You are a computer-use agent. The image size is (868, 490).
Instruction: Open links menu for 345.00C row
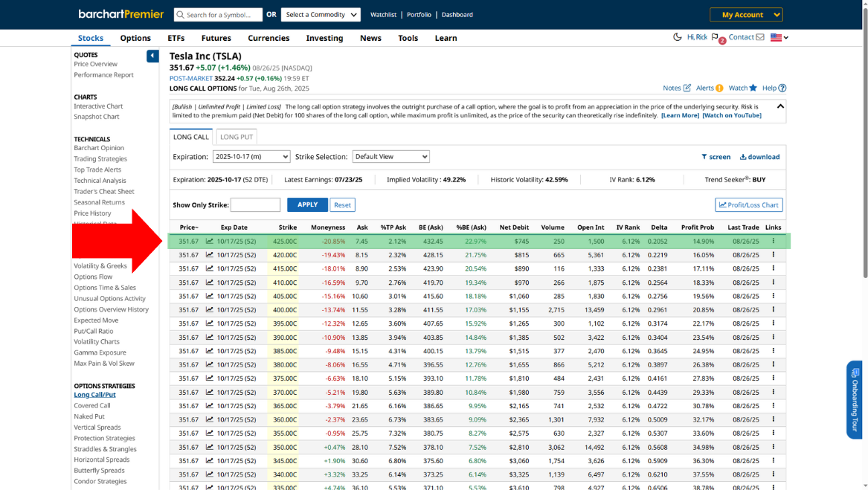click(774, 460)
